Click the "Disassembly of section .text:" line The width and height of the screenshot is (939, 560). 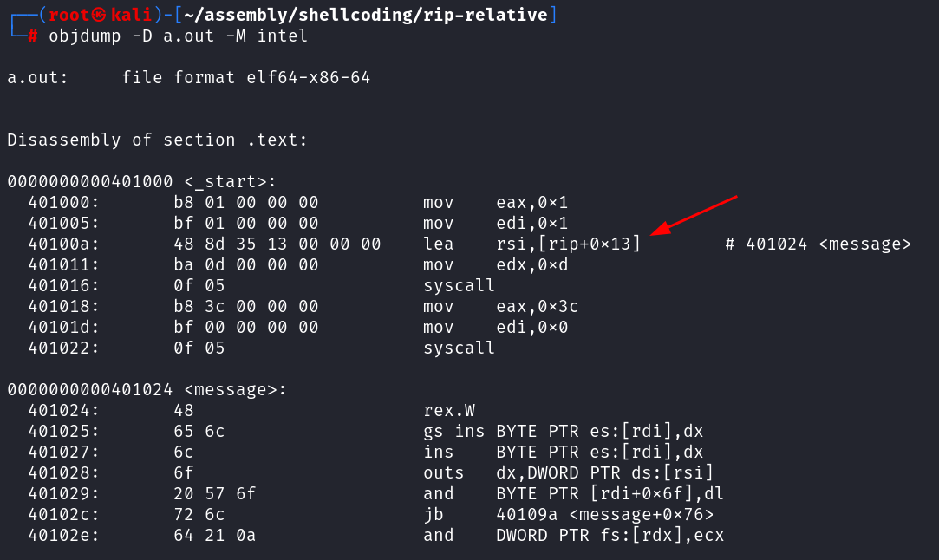pos(157,140)
